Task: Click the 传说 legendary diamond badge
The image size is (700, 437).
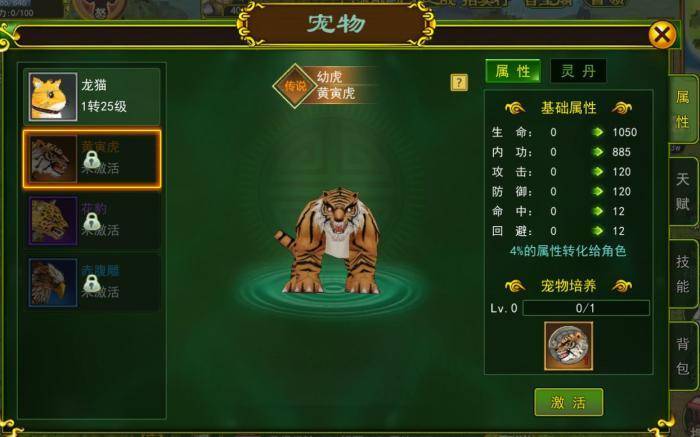Action: [x=295, y=86]
